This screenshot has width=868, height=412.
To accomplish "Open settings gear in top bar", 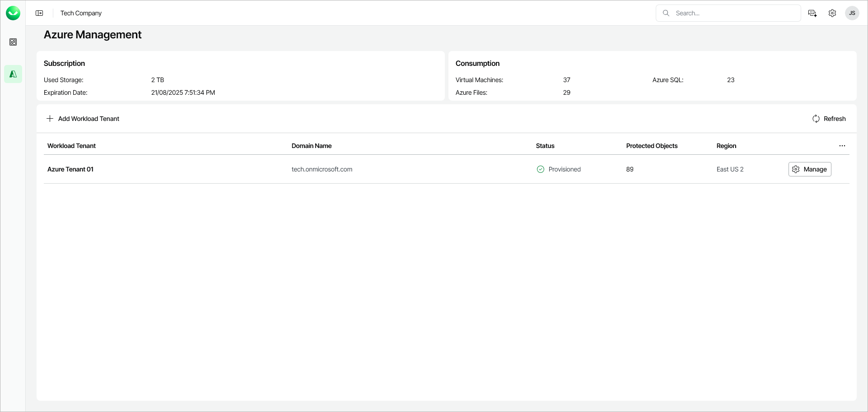I will tap(832, 13).
